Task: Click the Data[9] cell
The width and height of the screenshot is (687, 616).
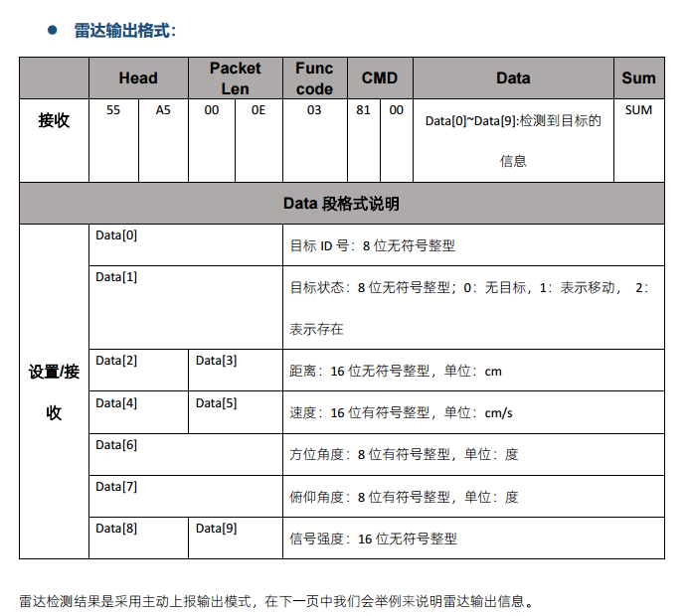Action: 216,529
